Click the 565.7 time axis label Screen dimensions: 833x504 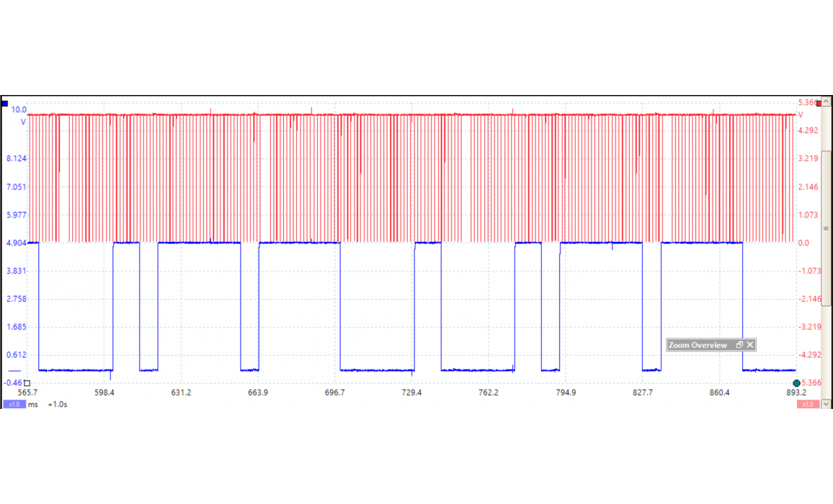[x=27, y=393]
